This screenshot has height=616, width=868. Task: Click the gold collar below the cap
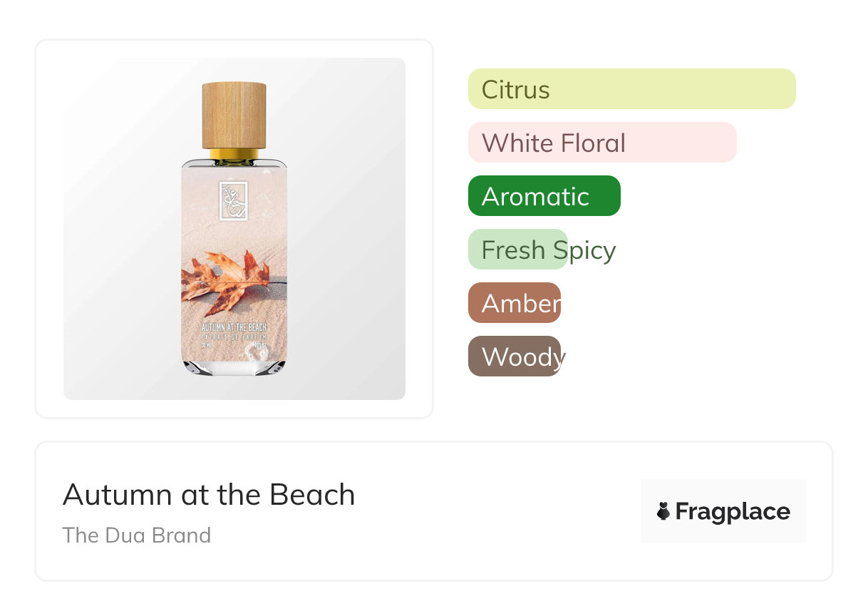[234, 154]
